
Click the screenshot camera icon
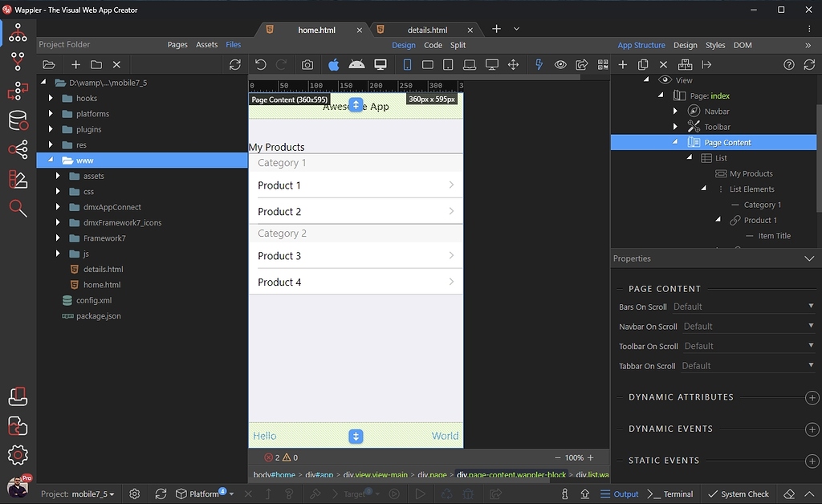307,65
